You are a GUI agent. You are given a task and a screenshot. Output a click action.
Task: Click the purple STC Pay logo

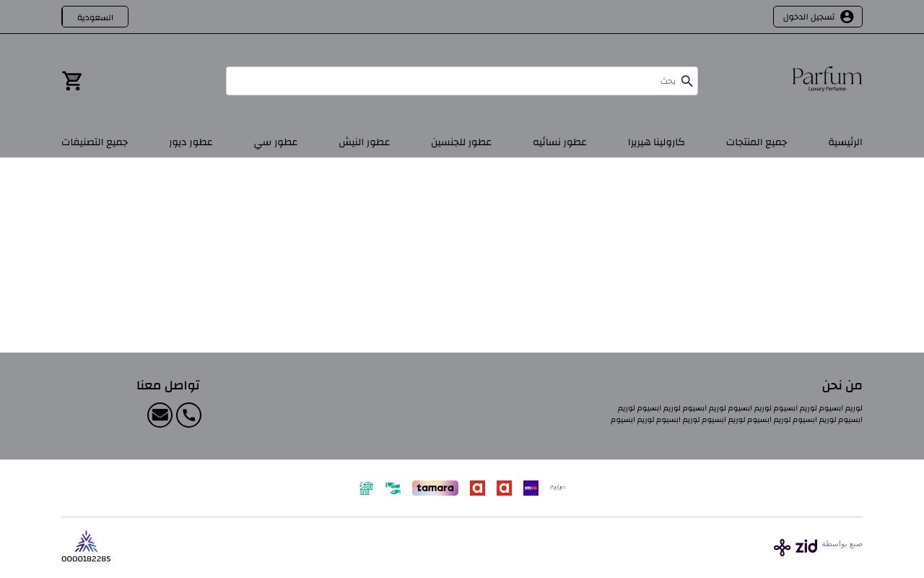click(x=531, y=488)
